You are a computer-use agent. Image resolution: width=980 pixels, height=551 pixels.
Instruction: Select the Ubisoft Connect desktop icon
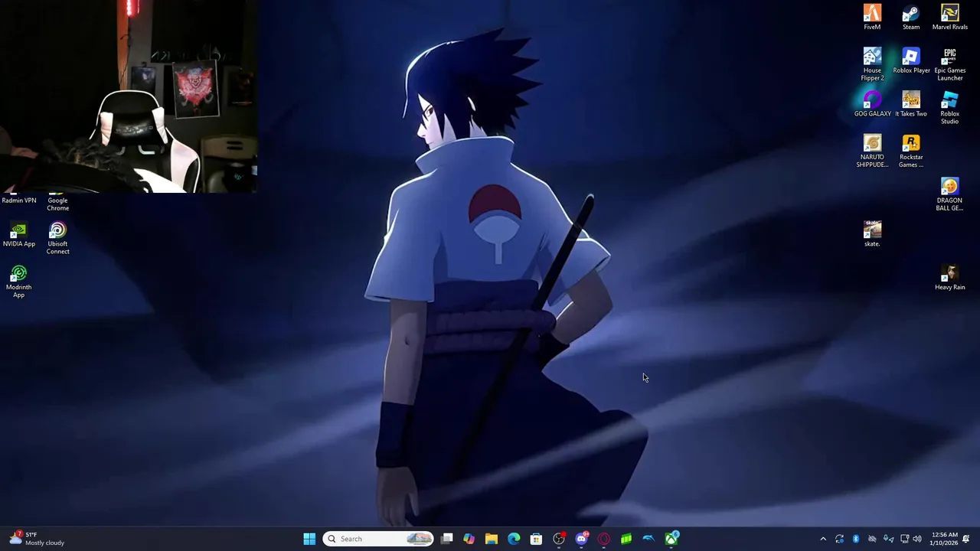57,238
